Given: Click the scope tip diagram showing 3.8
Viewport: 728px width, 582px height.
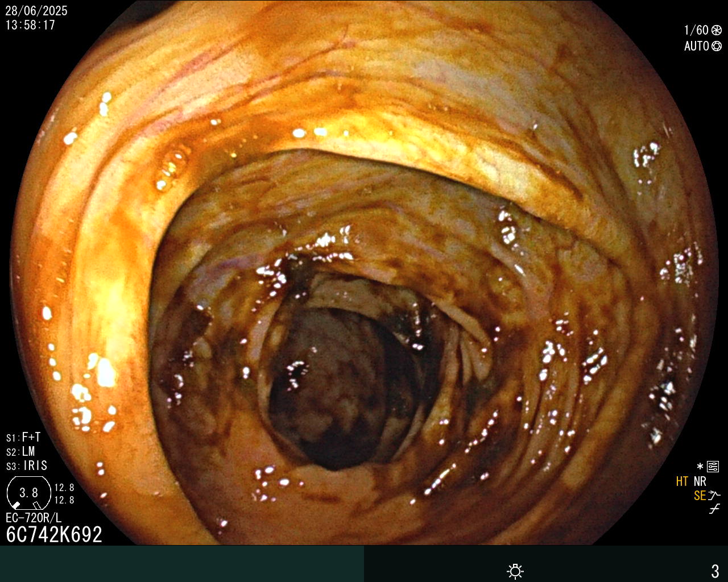Looking at the screenshot, I should point(28,493).
